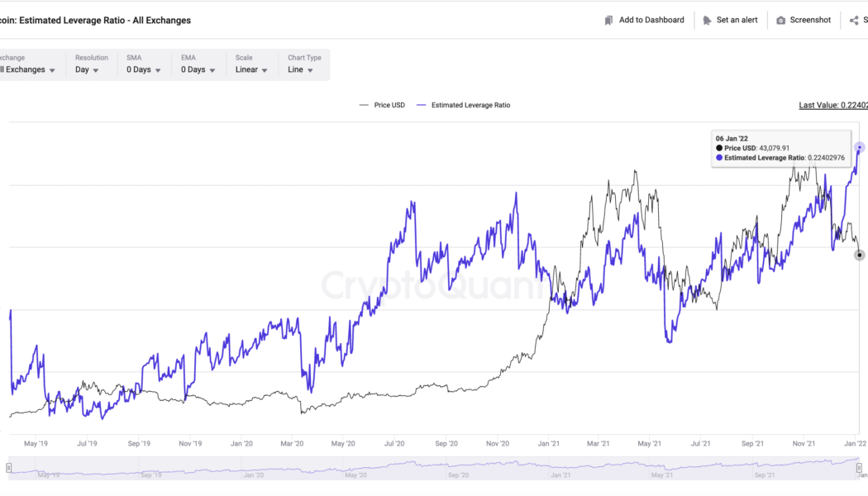Viewport: 868px width, 496px height.
Task: Click the Estimated Leverage Ratio legend icon
Action: [x=422, y=105]
